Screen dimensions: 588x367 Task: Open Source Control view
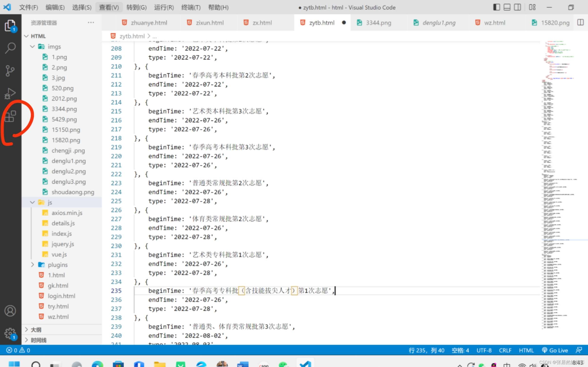pyautogui.click(x=10, y=71)
